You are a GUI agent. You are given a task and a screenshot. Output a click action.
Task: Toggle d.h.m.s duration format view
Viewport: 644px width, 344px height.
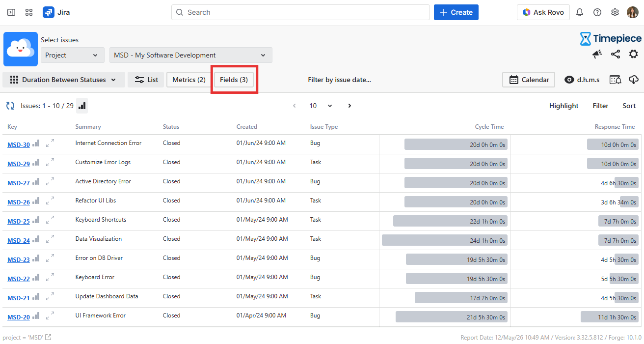point(582,80)
